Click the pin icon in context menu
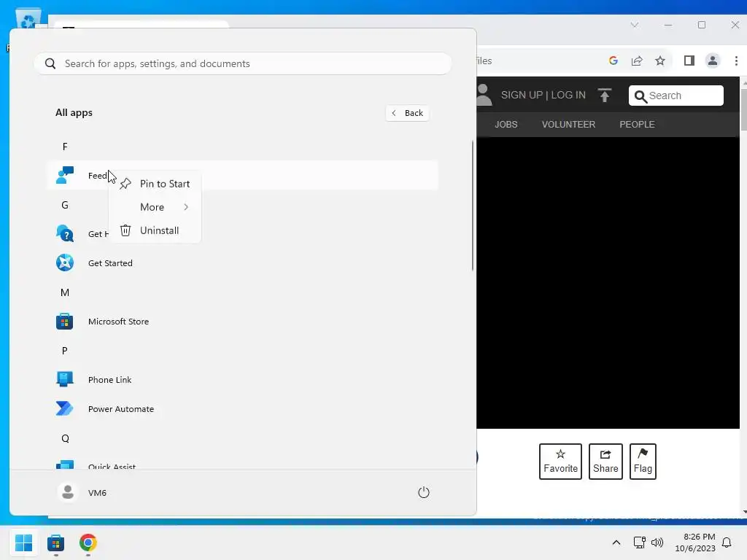The height and width of the screenshot is (560, 747). coord(125,184)
